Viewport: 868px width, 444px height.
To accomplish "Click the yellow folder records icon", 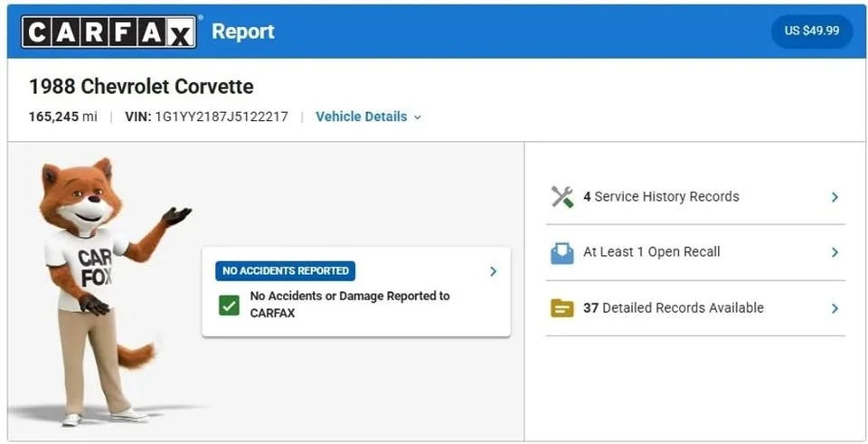I will pyautogui.click(x=561, y=308).
